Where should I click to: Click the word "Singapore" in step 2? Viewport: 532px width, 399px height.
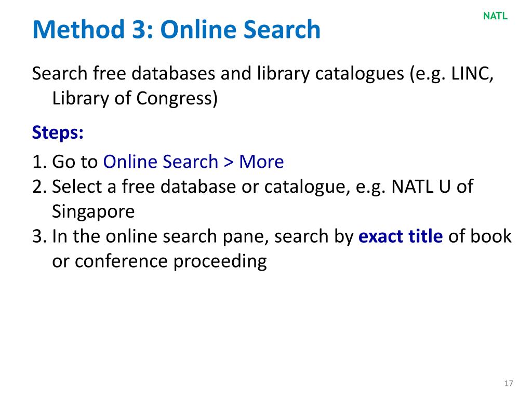point(93,211)
